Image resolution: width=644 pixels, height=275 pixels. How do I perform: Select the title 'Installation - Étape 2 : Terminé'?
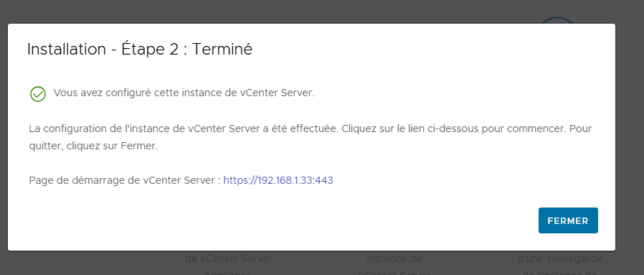click(140, 50)
